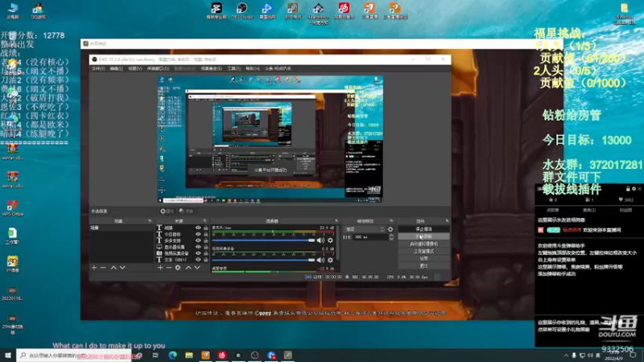This screenshot has width=644, height=362.
Task: Open the 停靠窗口(D) menu
Action: [158, 68]
